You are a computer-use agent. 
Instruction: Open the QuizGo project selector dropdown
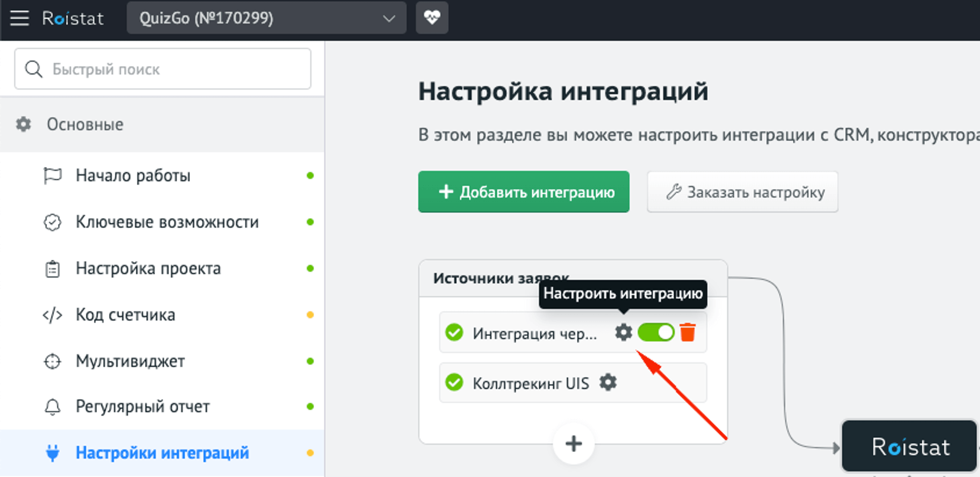(x=267, y=18)
